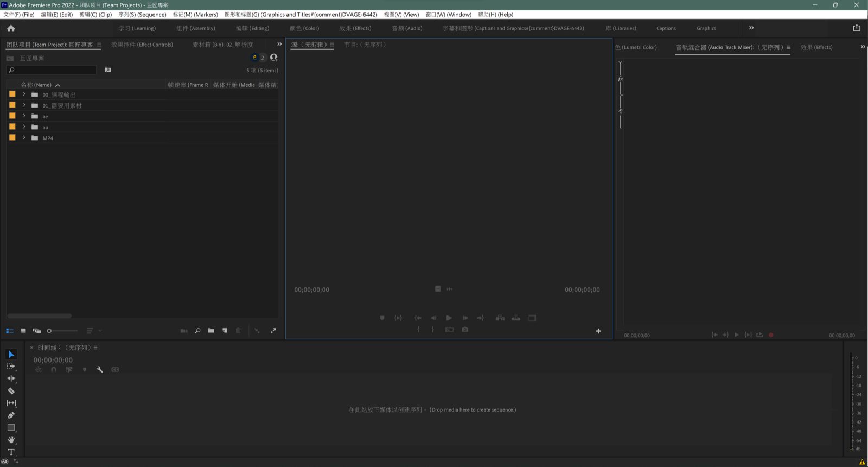The height and width of the screenshot is (467, 868).
Task: Click the Find magnifier in Project panel footer
Action: pyautogui.click(x=197, y=330)
